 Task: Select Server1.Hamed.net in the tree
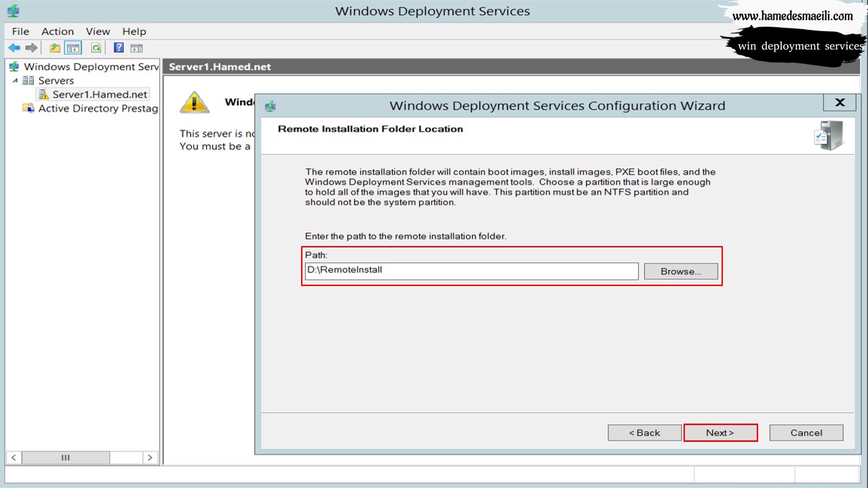100,95
